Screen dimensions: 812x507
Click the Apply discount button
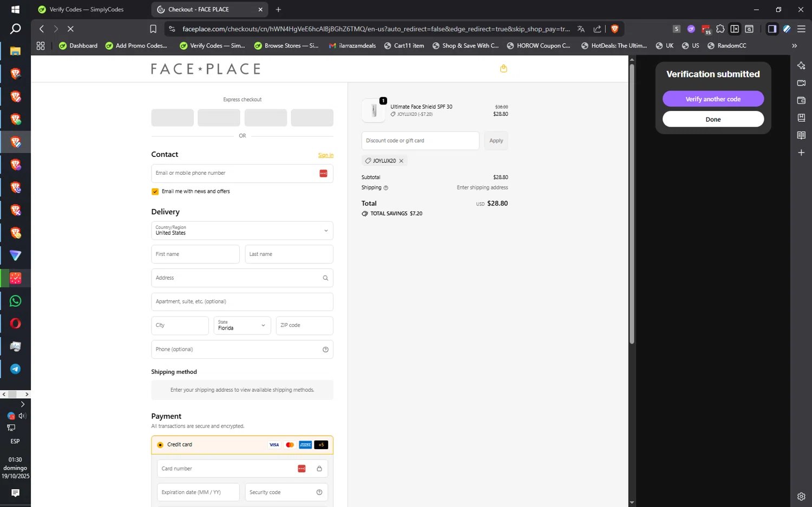[x=496, y=141]
